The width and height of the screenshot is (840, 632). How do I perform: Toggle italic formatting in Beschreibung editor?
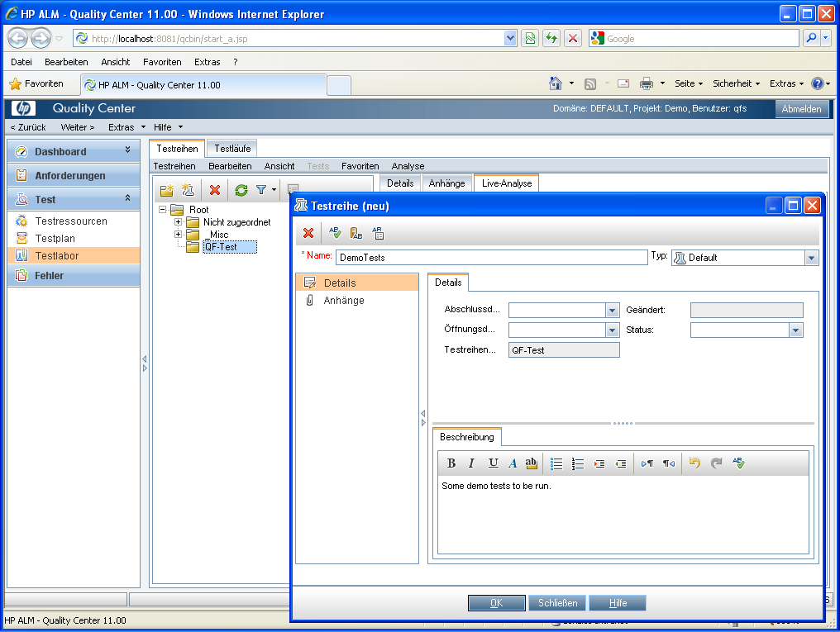coord(471,463)
